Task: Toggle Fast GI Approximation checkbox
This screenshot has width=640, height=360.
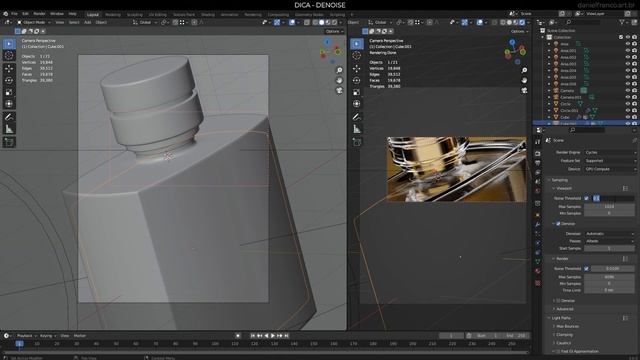Action: coord(558,351)
